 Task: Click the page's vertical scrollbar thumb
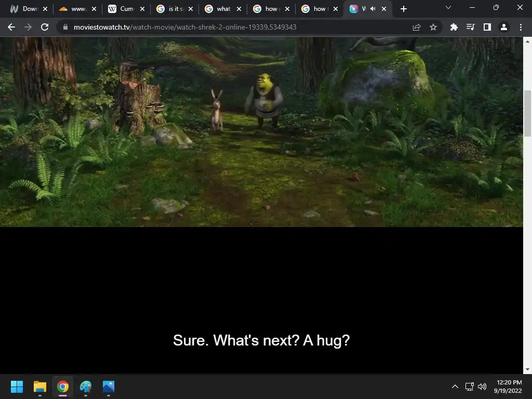coord(527,113)
